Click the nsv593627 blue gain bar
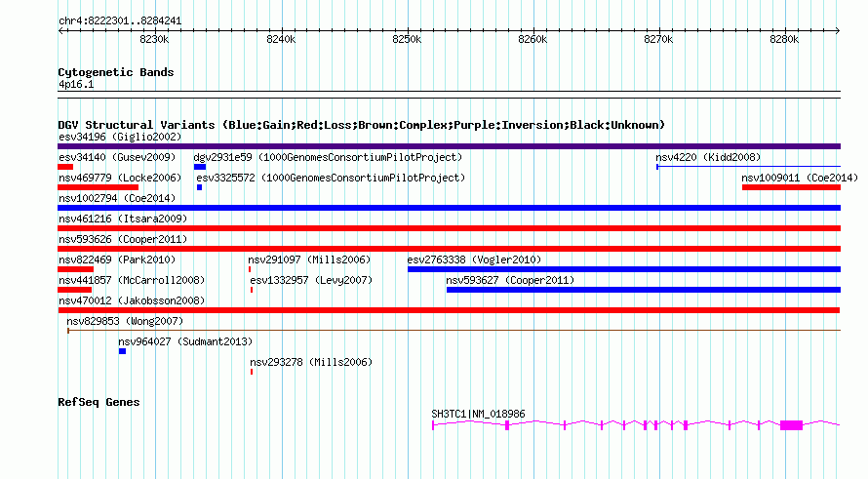The image size is (868, 479). pos(644,290)
